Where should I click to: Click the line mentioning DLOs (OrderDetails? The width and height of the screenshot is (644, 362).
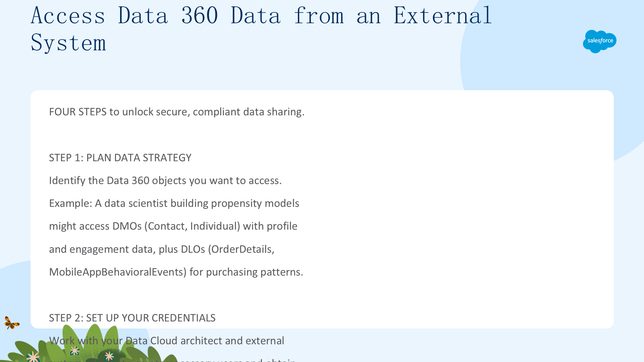(x=162, y=249)
